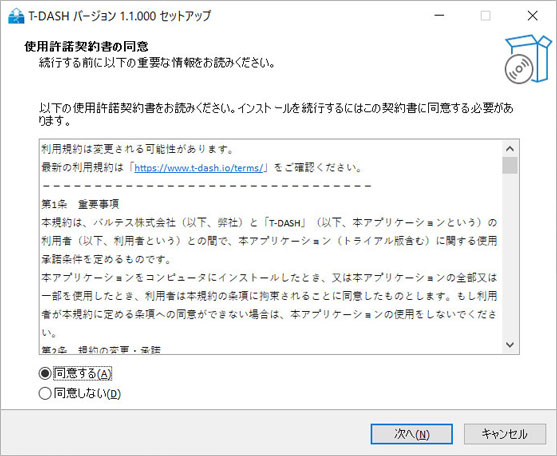
Task: Click the license scrollbar up arrow
Action: coord(510,149)
